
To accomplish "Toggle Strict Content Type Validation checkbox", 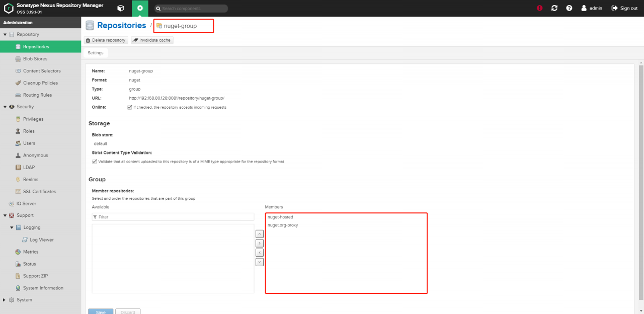I will 95,162.
